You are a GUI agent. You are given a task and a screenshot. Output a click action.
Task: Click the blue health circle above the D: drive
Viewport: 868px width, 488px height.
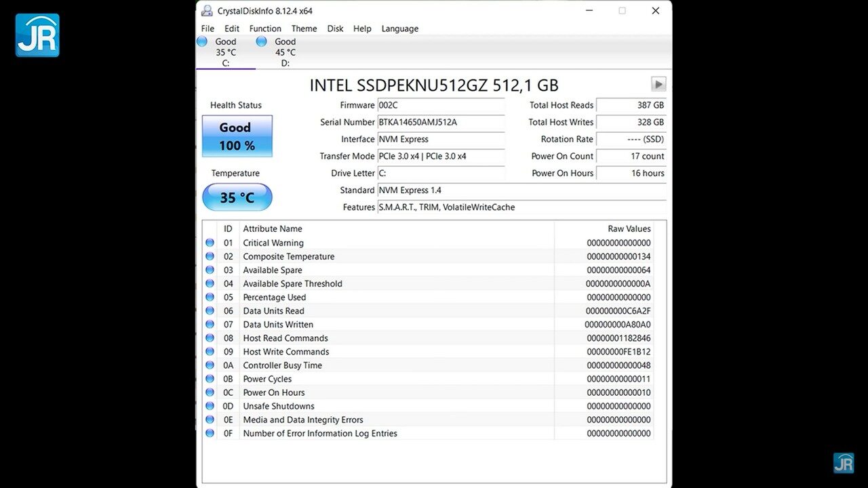coord(261,41)
